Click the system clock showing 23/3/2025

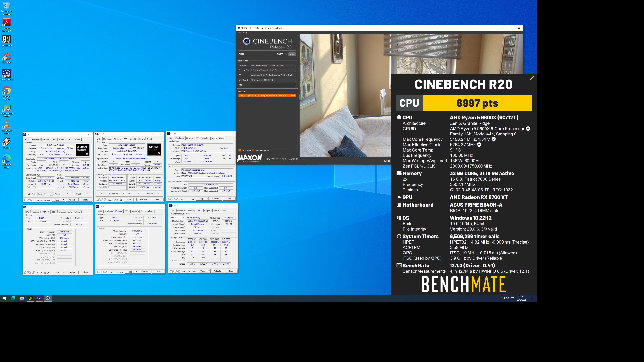(x=521, y=298)
